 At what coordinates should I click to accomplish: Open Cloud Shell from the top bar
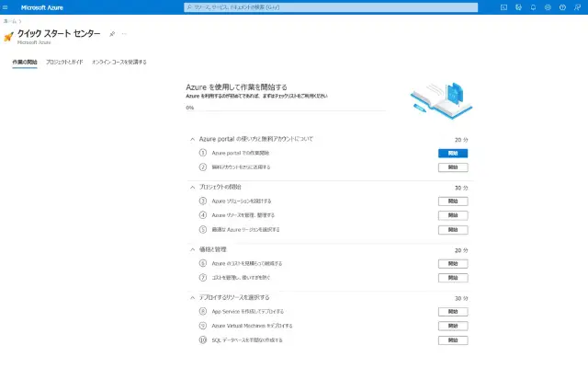pyautogui.click(x=503, y=7)
